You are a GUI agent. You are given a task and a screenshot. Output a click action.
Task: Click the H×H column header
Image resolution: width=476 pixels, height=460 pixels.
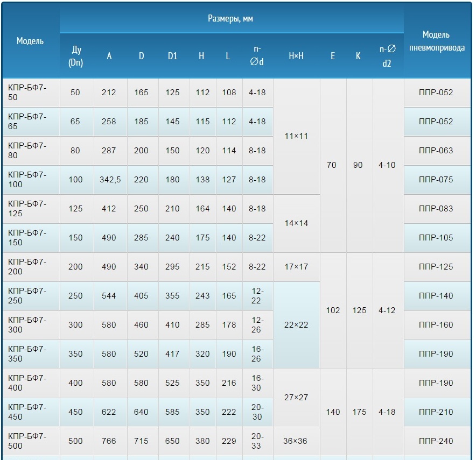(x=296, y=56)
